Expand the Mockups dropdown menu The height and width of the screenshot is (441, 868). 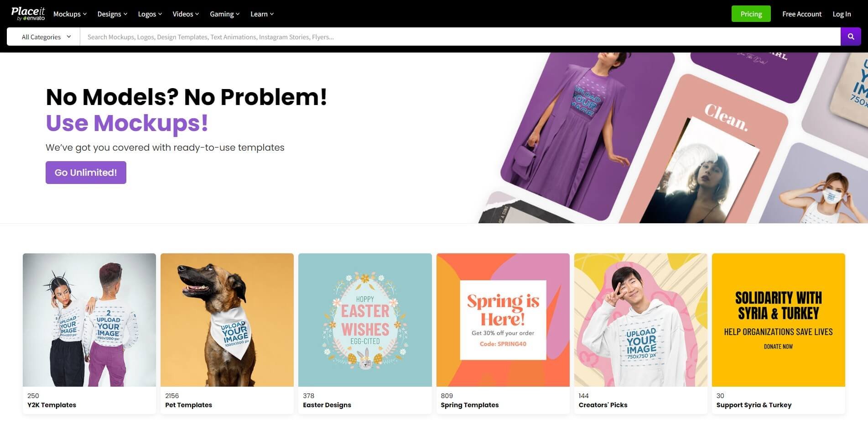click(69, 14)
